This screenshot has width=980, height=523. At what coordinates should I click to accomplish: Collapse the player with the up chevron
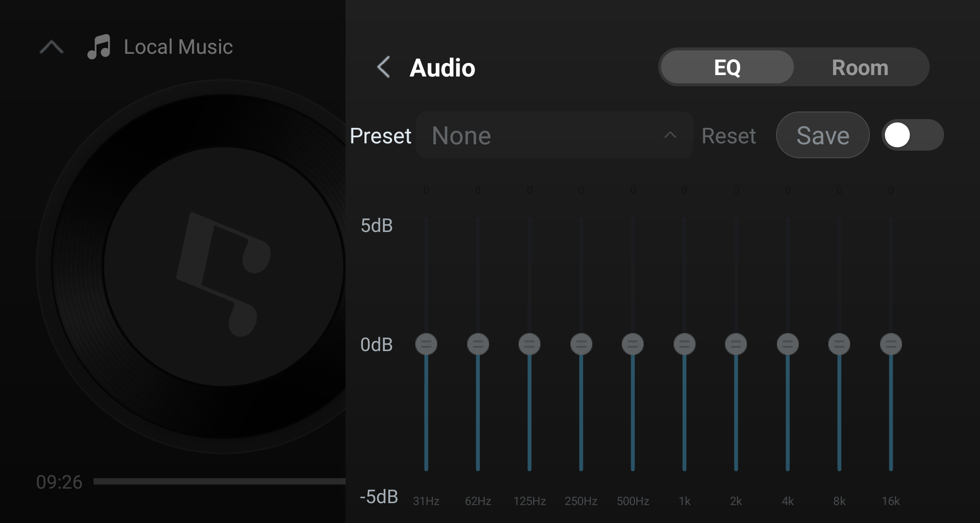pos(51,47)
